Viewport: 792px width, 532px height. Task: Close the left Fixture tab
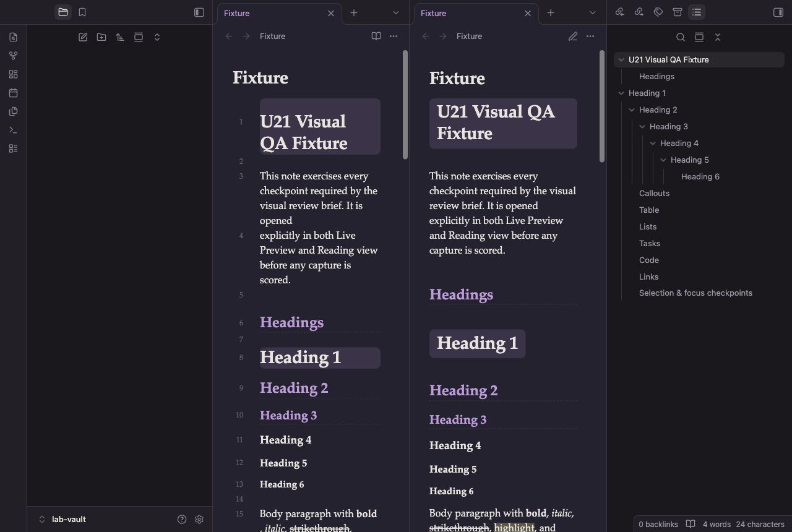click(331, 13)
